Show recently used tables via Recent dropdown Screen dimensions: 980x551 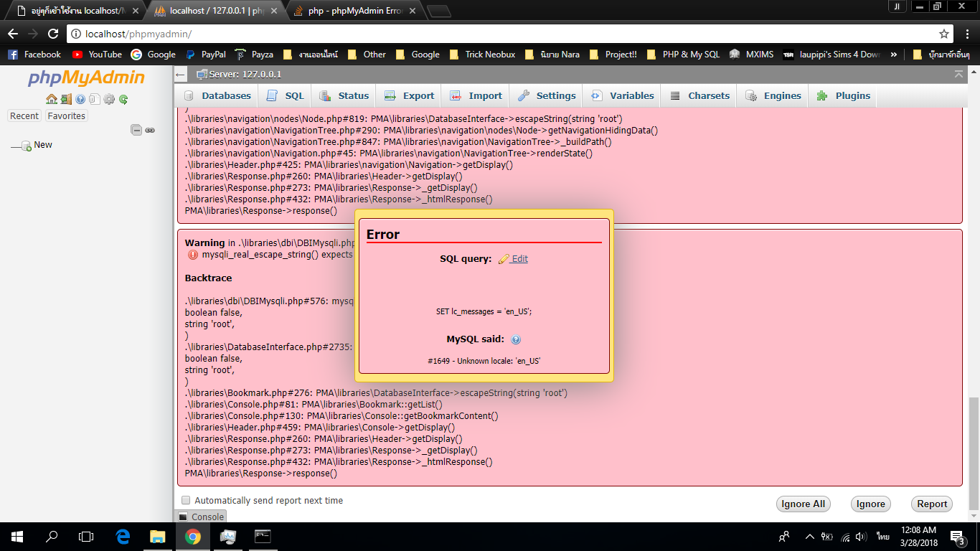click(24, 116)
